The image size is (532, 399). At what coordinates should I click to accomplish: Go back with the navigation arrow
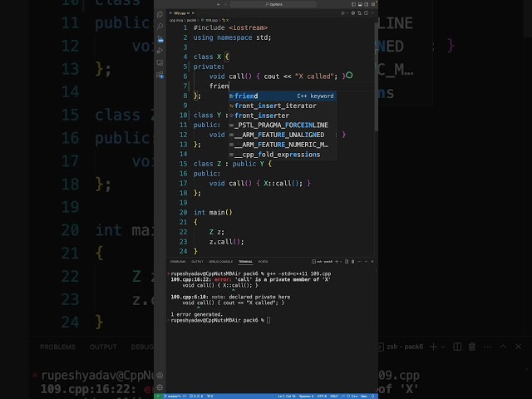[x=219, y=4]
